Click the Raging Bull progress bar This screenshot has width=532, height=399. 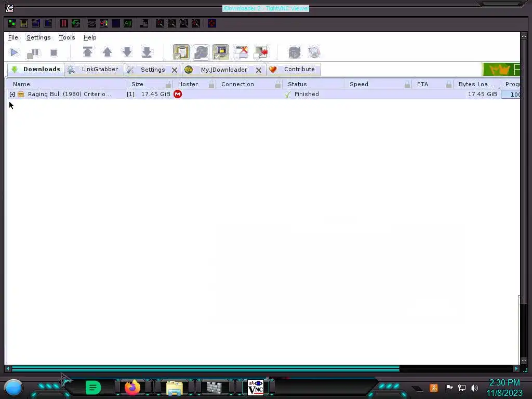(511, 95)
